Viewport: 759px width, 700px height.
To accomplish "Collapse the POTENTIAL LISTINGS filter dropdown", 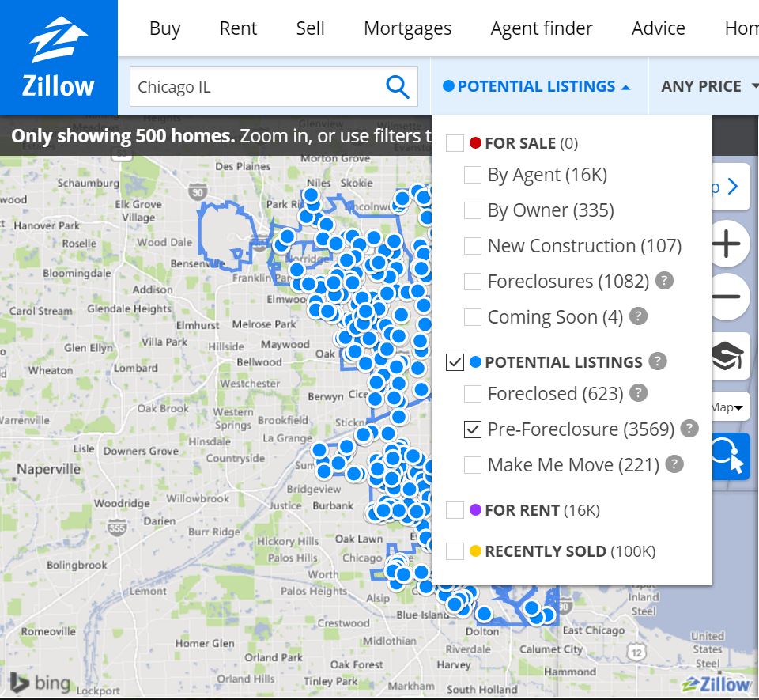I will tap(537, 86).
